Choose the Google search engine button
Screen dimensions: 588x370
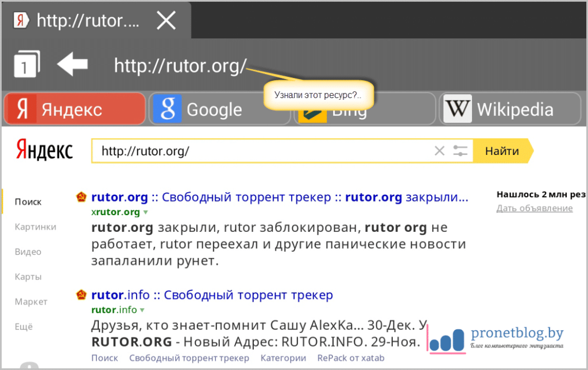(220, 109)
